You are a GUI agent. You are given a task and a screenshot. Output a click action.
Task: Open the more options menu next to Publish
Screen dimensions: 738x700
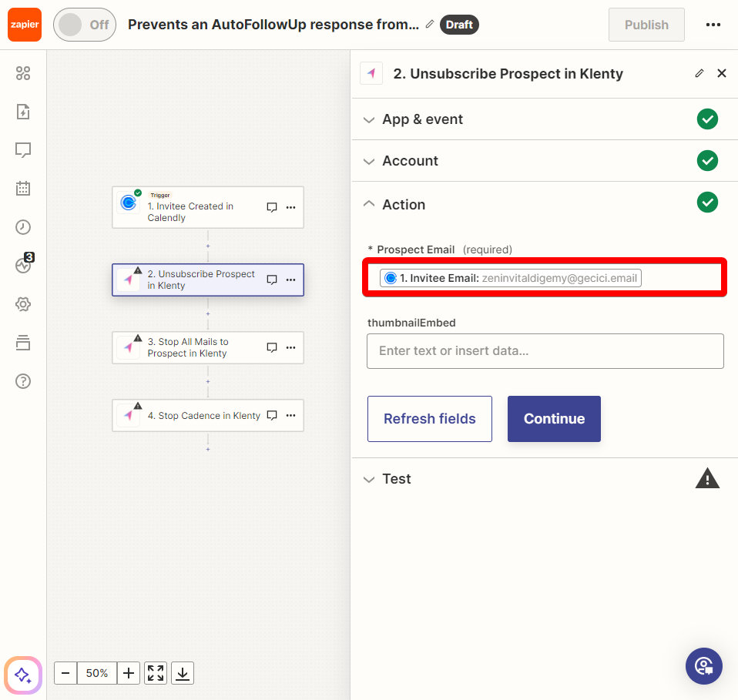click(713, 25)
